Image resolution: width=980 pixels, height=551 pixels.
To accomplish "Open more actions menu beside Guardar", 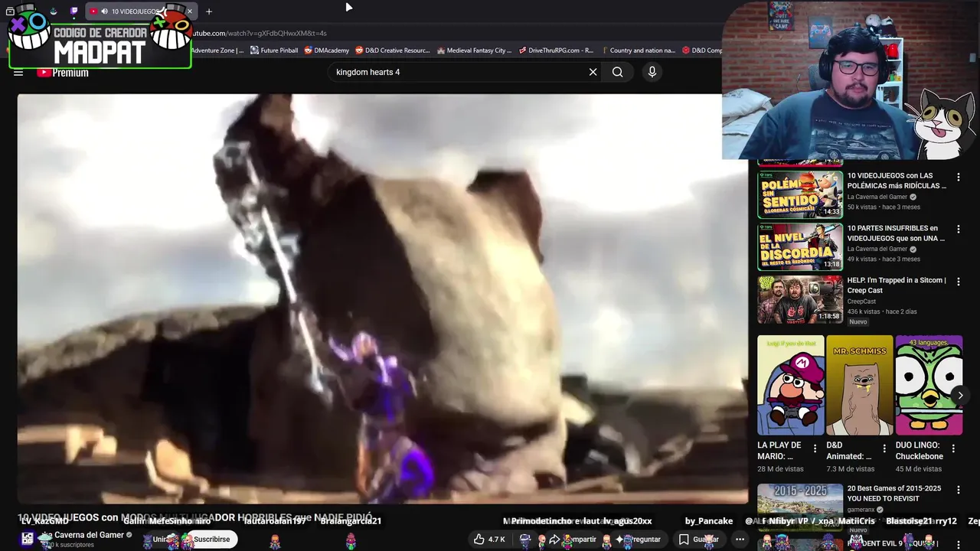I will click(740, 540).
